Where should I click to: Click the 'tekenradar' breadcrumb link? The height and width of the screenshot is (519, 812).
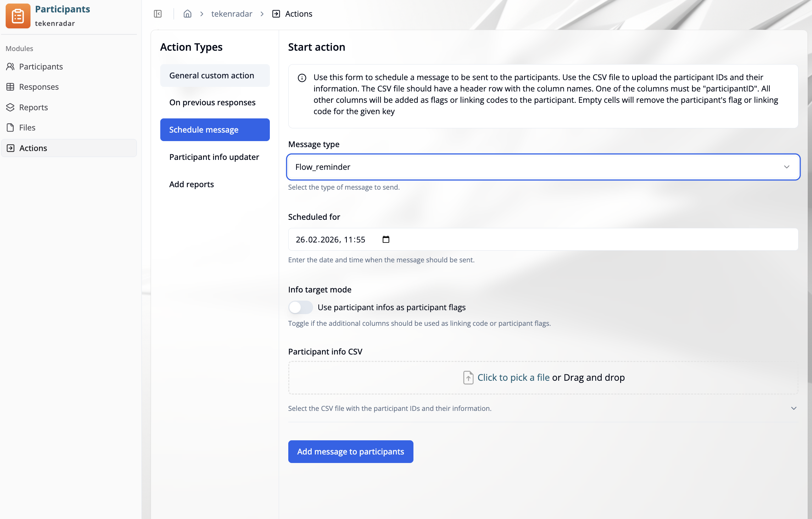pos(232,14)
